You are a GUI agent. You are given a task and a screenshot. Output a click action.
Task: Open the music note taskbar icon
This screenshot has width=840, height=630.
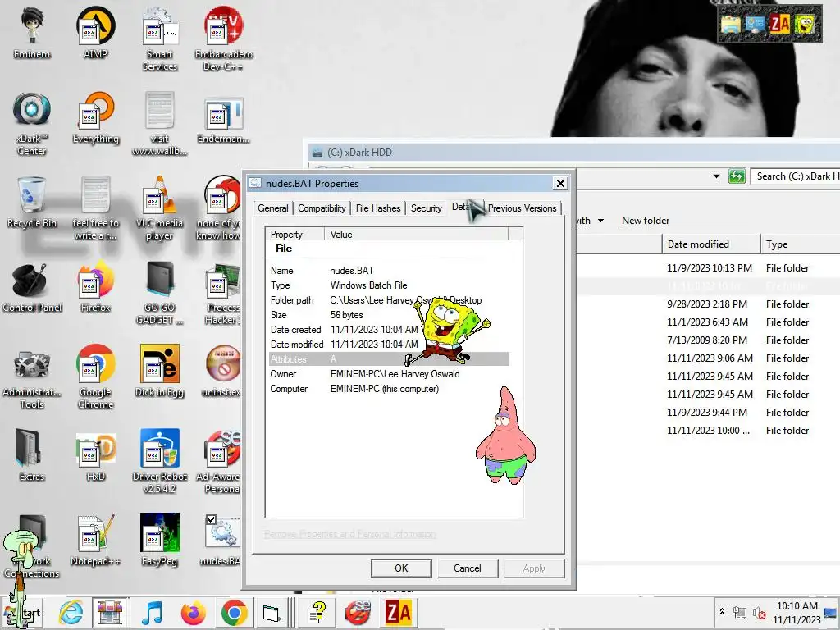[x=152, y=613]
